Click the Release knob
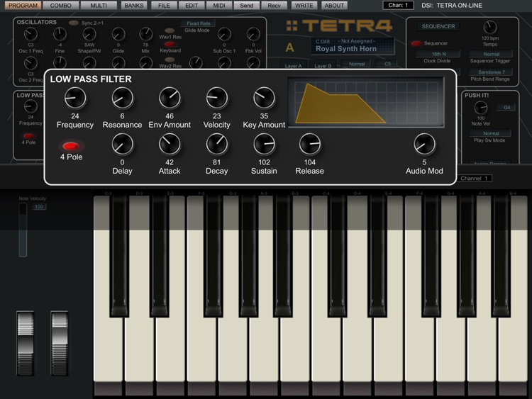This screenshot has width=532, height=399. (310, 144)
